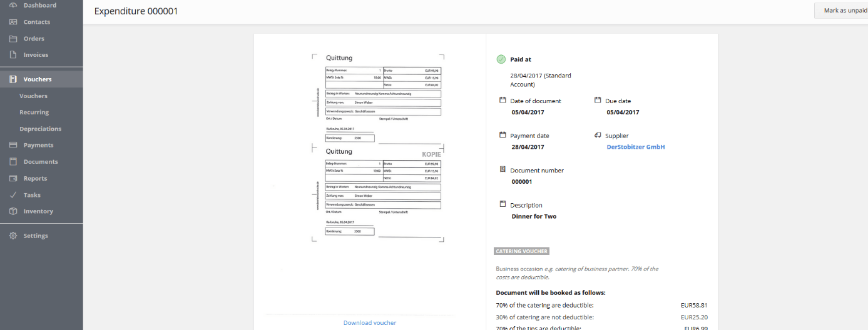This screenshot has width=868, height=330.
Task: Click the Contacts icon in sidebar
Action: point(13,22)
